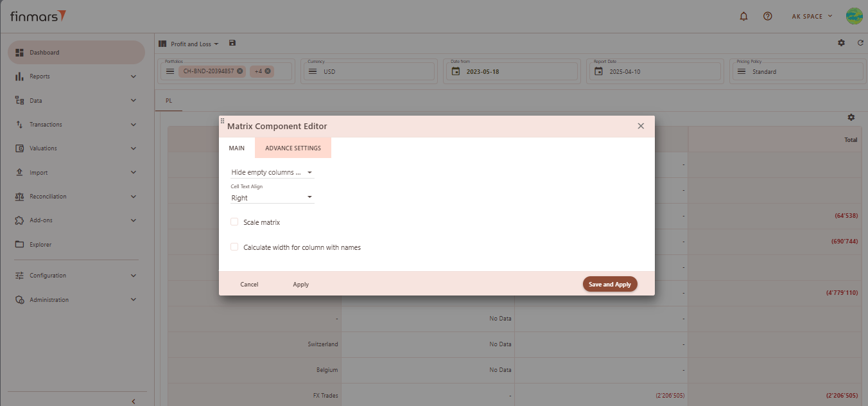Viewport: 868px width, 406px height.
Task: Open the AK SPACE workspace dropdown
Action: (x=812, y=17)
